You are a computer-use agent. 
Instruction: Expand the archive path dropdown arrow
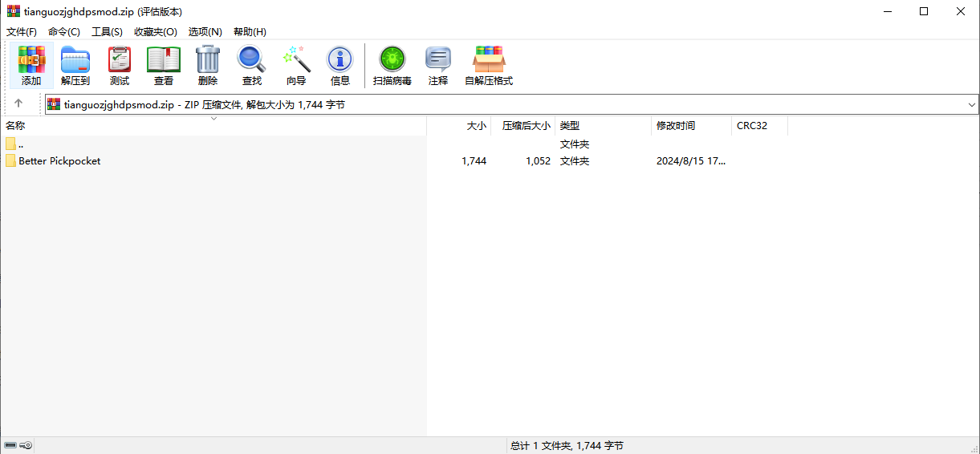coord(971,104)
